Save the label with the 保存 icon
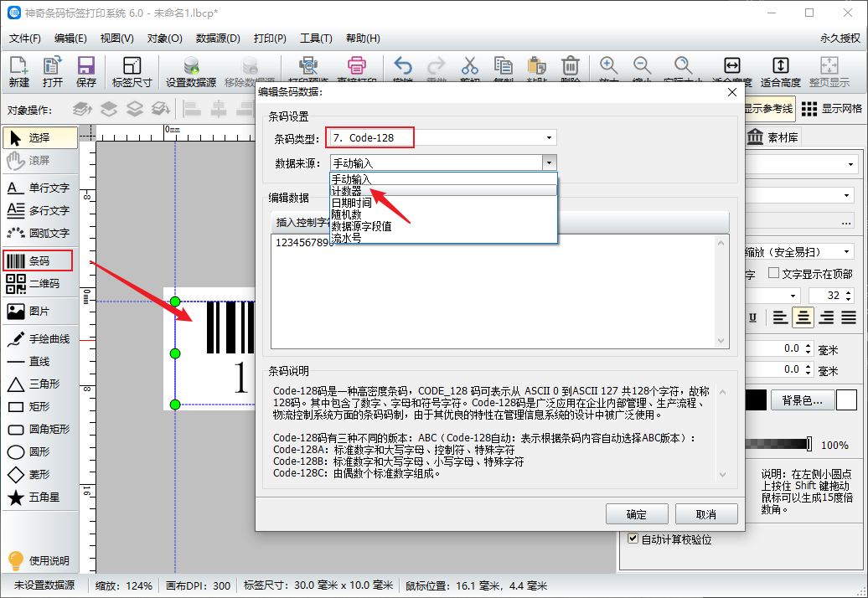This screenshot has height=598, width=868. coord(85,71)
